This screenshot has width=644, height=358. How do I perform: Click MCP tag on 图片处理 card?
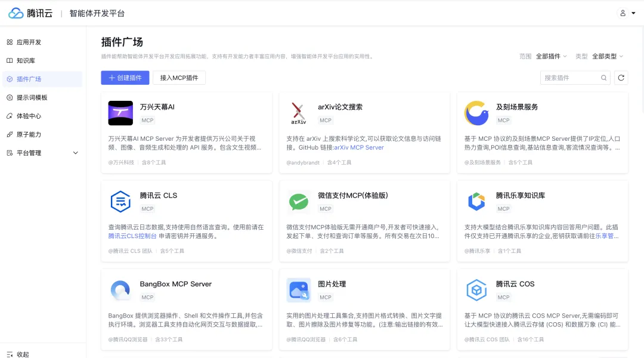326,297
